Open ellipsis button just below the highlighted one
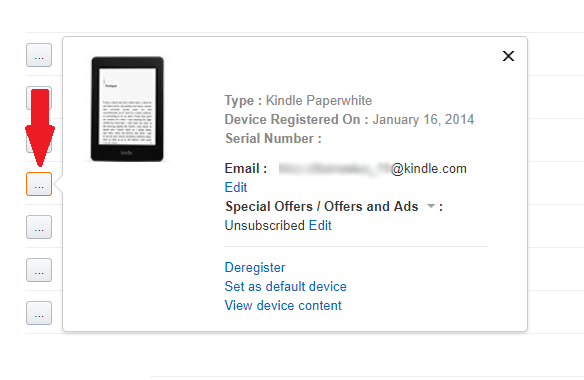584x380 pixels. pos(39,227)
